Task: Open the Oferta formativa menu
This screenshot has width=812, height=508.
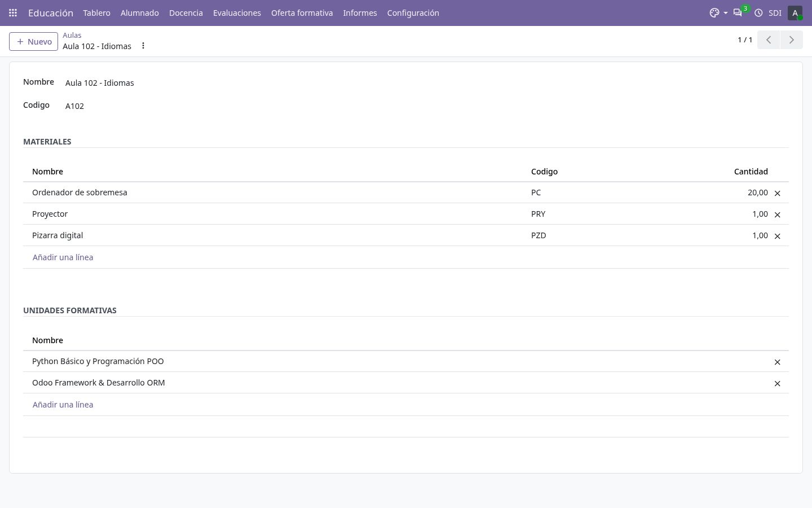Action: (302, 13)
